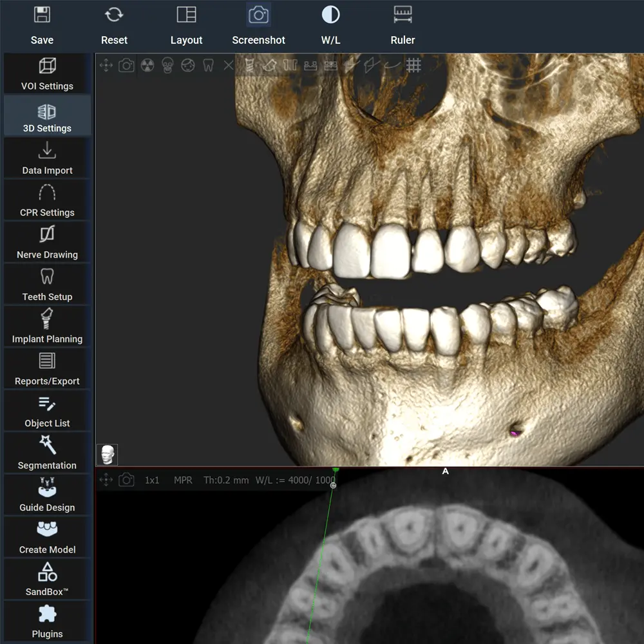Screen dimensions: 644x644
Task: Click the Screenshot camera button in top toolbar
Action: (258, 24)
